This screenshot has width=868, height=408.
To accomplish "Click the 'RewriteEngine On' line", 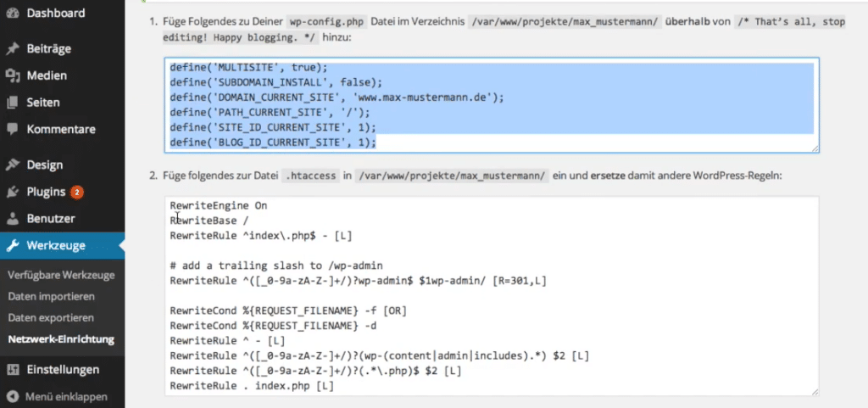I will tap(219, 205).
